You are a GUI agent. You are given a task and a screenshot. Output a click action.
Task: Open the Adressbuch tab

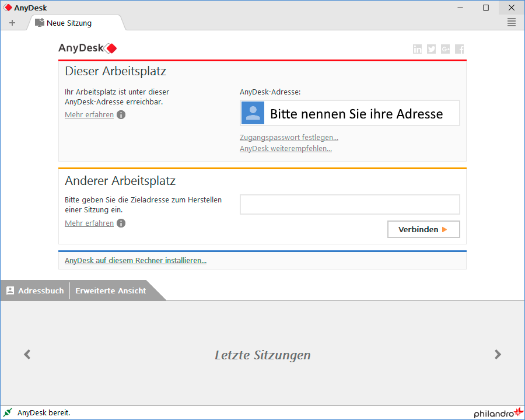coord(35,290)
